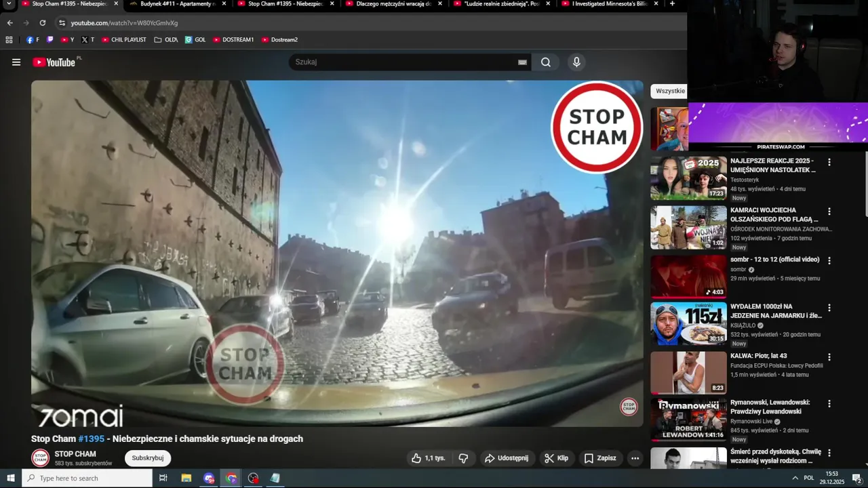868x488 pixels.
Task: Open KAMRACI WOJCIECHA OLSZAŃSKIEGO video thumbnail
Action: click(x=688, y=228)
